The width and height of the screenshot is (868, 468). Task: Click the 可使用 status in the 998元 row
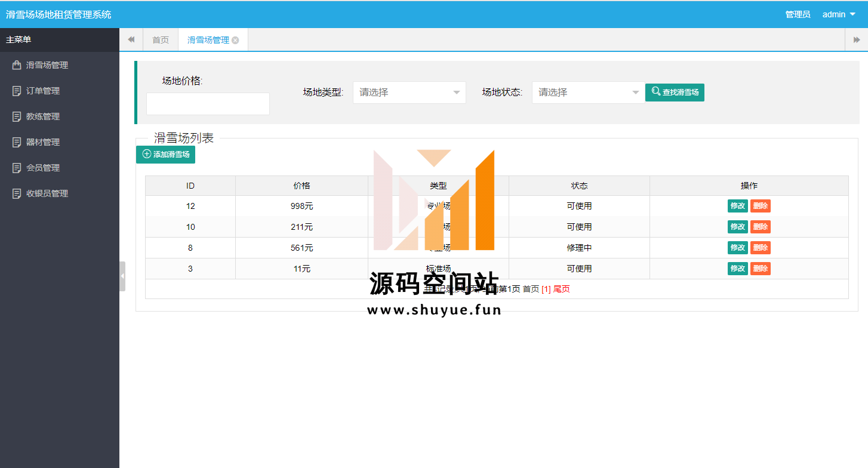tap(579, 206)
